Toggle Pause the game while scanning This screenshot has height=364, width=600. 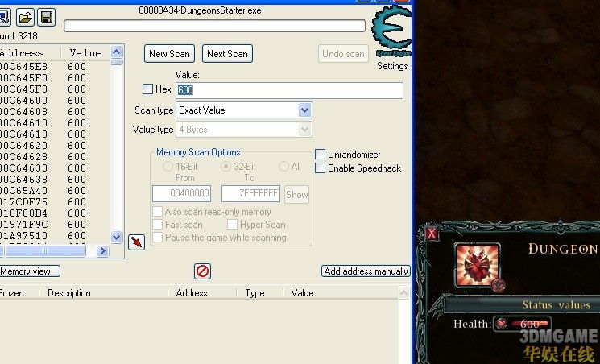(157, 238)
